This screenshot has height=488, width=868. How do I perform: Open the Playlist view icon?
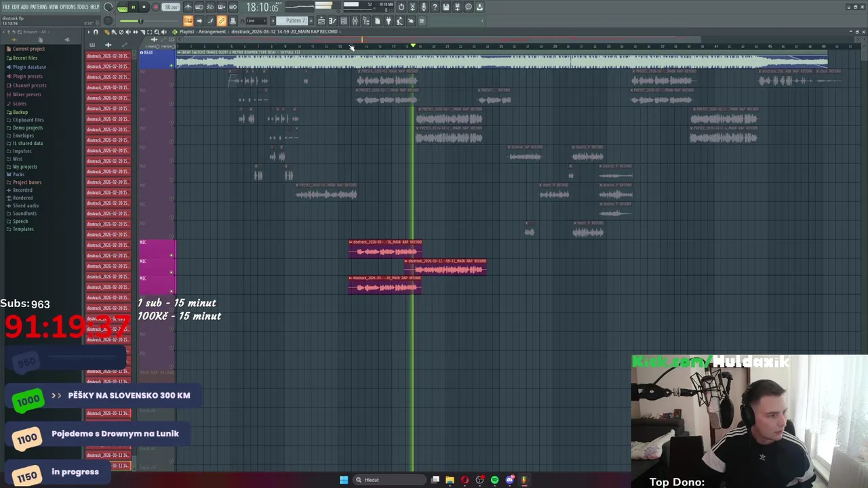(321, 21)
